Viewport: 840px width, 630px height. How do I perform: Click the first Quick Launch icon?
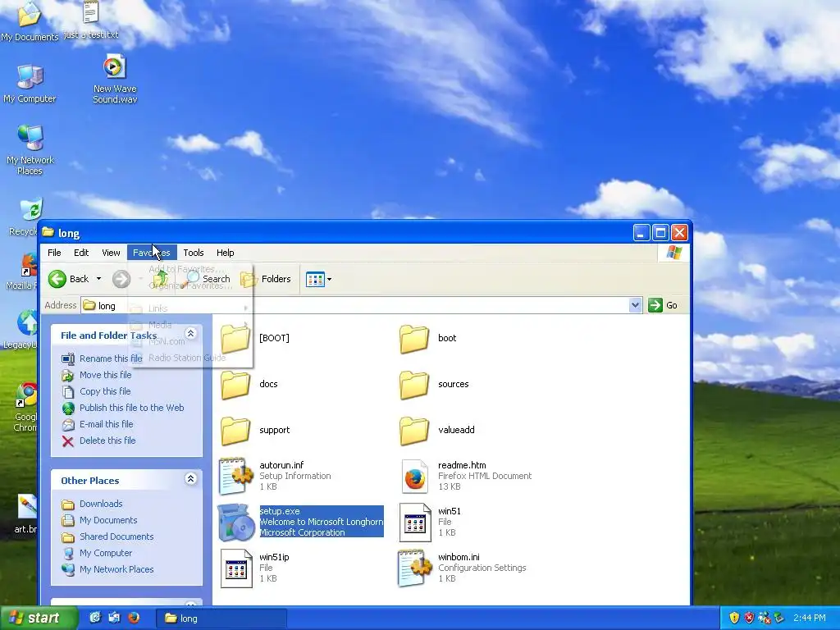(95, 618)
